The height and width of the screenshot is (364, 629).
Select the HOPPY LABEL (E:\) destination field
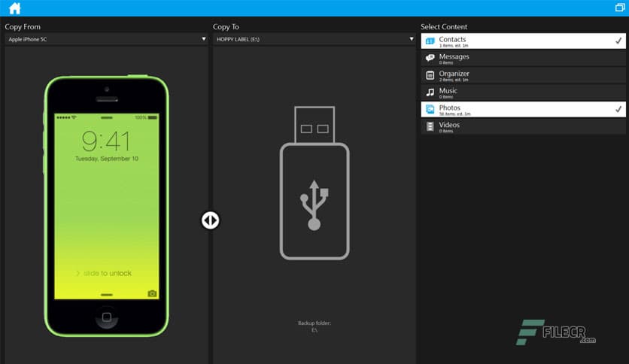click(x=314, y=39)
